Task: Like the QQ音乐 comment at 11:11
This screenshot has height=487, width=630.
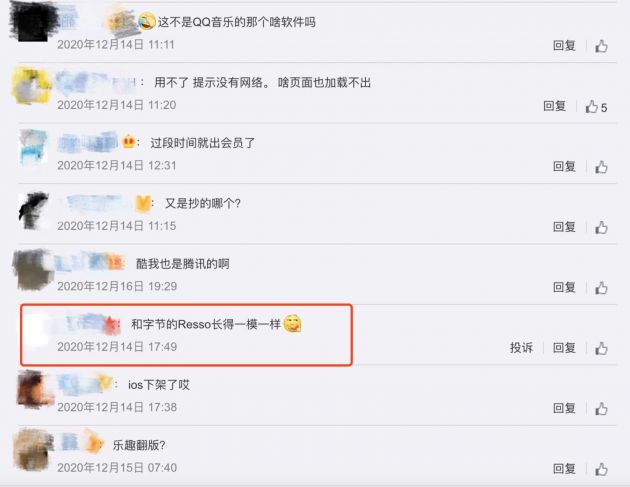Action: click(x=601, y=46)
